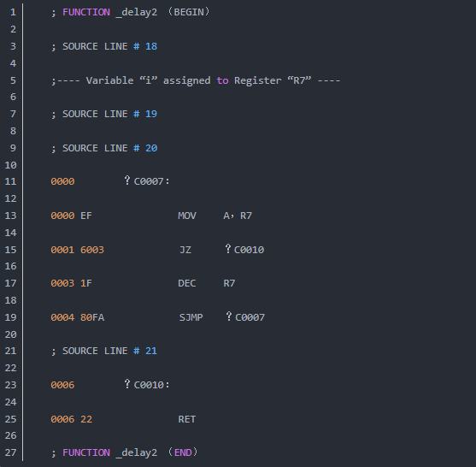Click the ?C0010: label definition
476x467 pixels.
[x=147, y=385]
